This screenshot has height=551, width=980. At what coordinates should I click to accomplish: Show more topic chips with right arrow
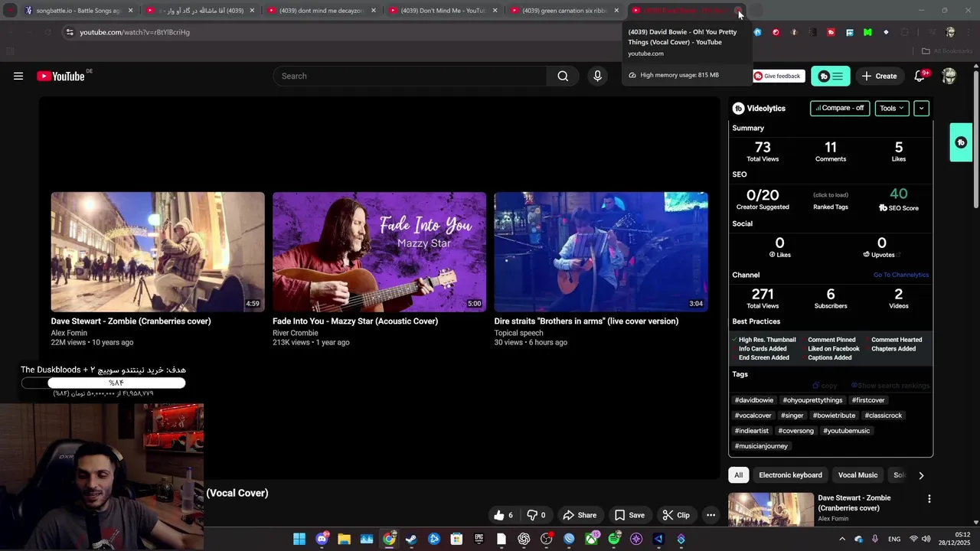click(x=921, y=475)
